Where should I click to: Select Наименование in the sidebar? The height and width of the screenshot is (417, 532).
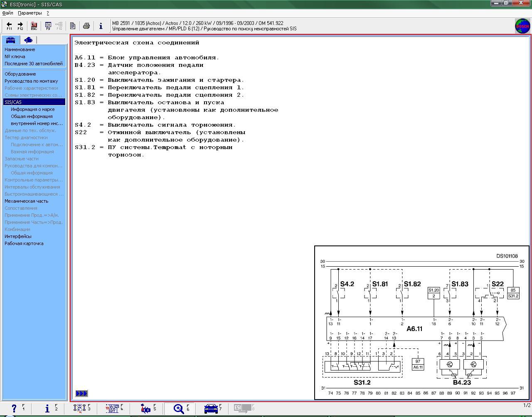[20, 49]
